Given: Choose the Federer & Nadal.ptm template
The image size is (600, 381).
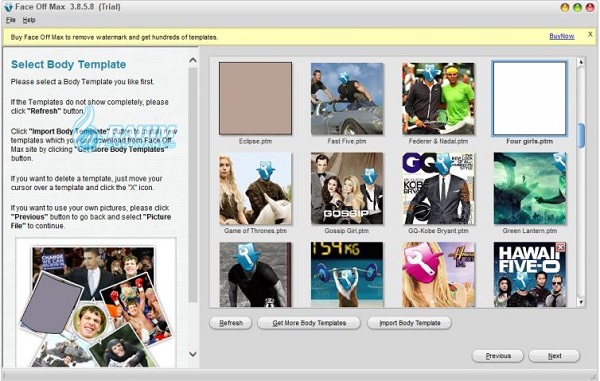Looking at the screenshot, I should click(x=438, y=99).
